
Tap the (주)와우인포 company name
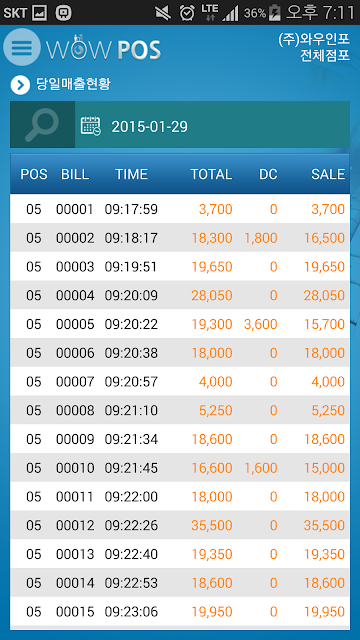point(314,38)
